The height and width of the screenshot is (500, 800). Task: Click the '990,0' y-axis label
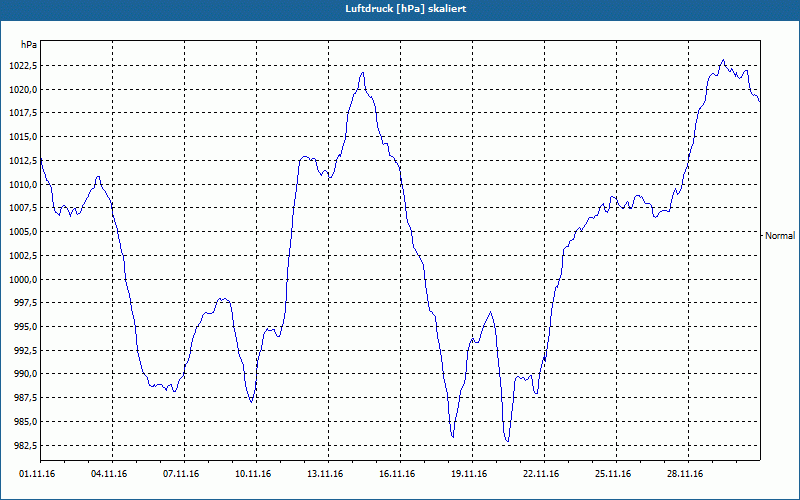point(26,374)
